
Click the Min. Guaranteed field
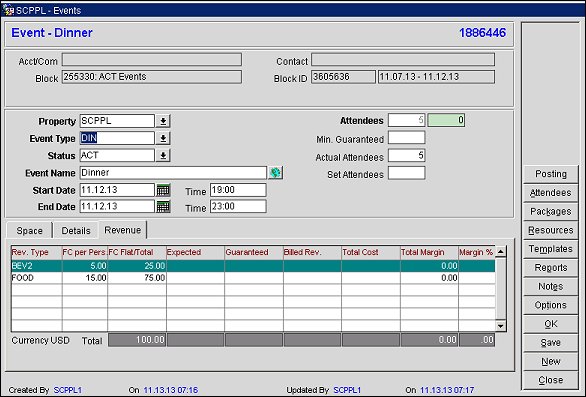click(407, 138)
